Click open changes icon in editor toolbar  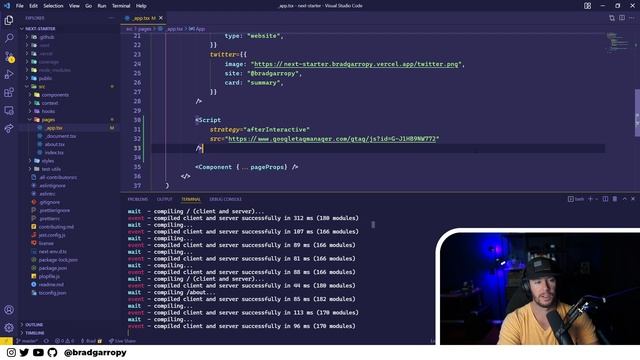point(611,18)
